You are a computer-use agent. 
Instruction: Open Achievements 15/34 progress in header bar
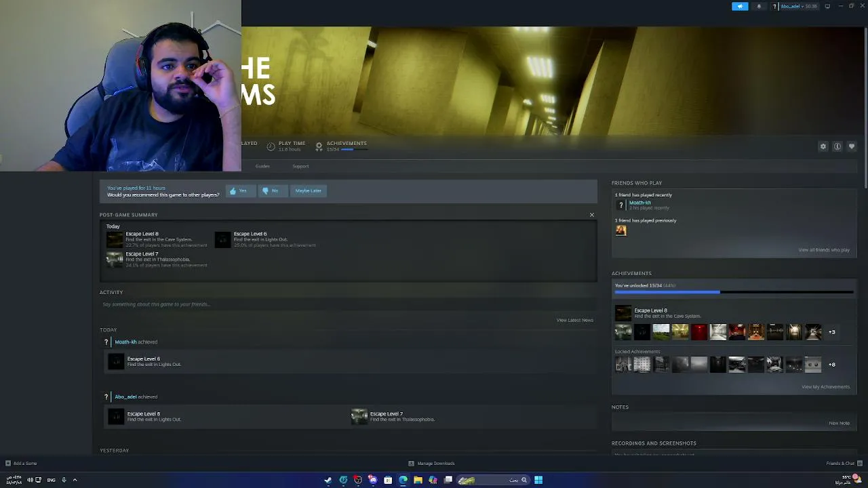(341, 146)
